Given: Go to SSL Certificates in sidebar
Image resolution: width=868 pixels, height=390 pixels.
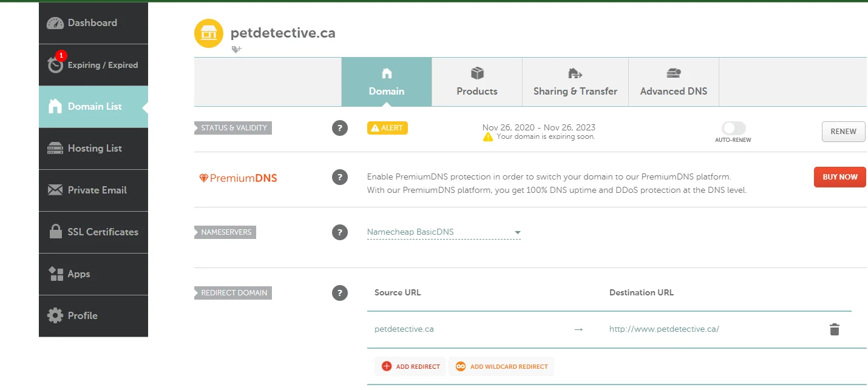Looking at the screenshot, I should pyautogui.click(x=93, y=232).
